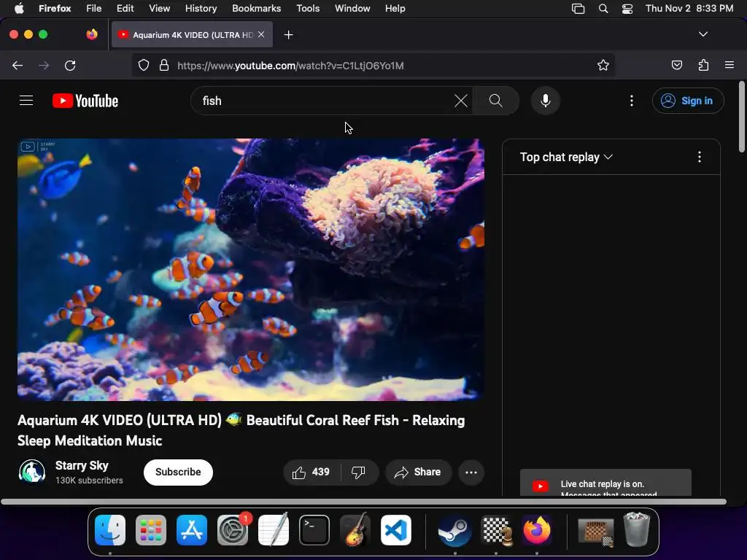Open the YouTube hamburger guide menu

[x=26, y=101]
